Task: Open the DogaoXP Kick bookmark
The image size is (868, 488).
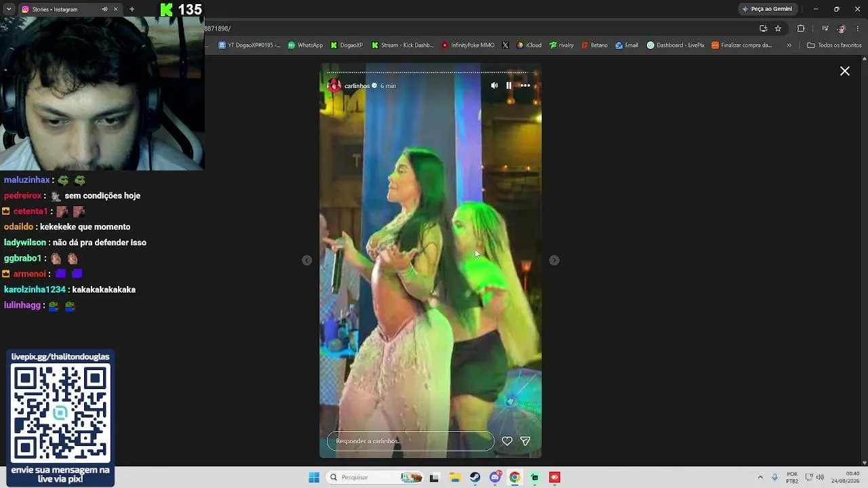Action: coord(347,45)
